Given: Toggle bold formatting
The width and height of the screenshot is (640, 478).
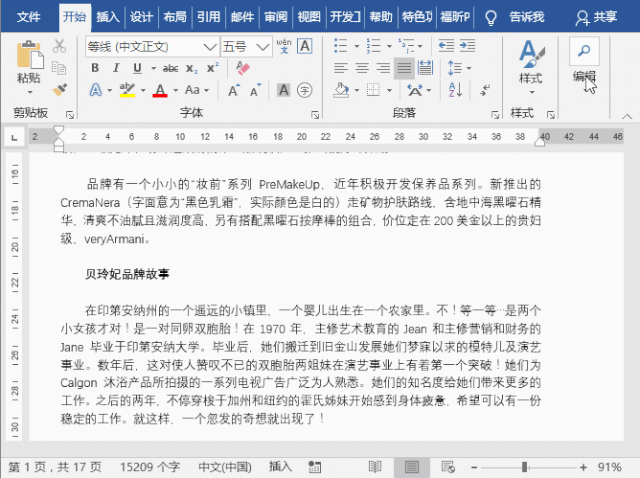Looking at the screenshot, I should click(x=95, y=68).
